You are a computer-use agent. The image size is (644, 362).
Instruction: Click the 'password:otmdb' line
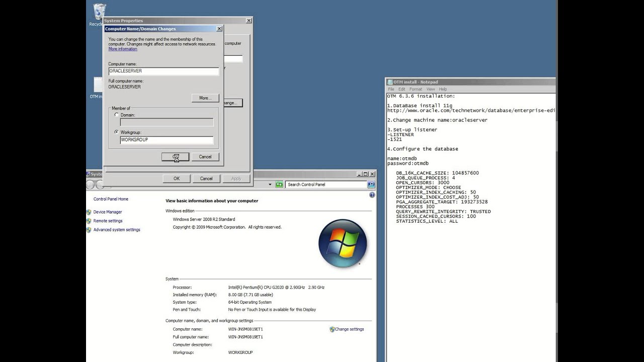(x=408, y=163)
